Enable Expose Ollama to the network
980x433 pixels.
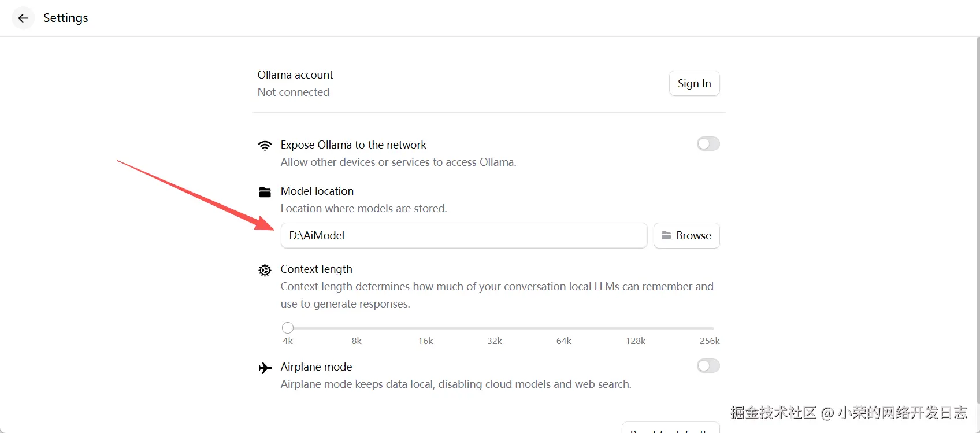coord(708,144)
